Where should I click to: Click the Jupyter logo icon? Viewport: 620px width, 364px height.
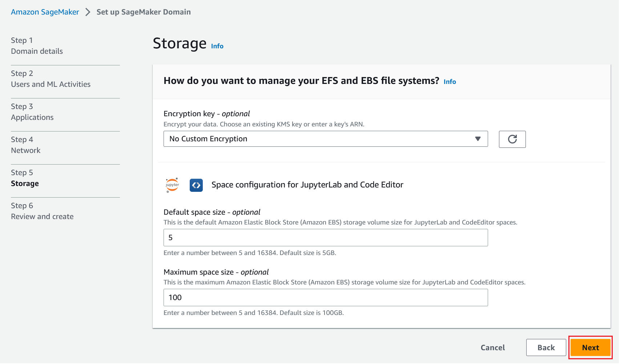click(x=172, y=185)
